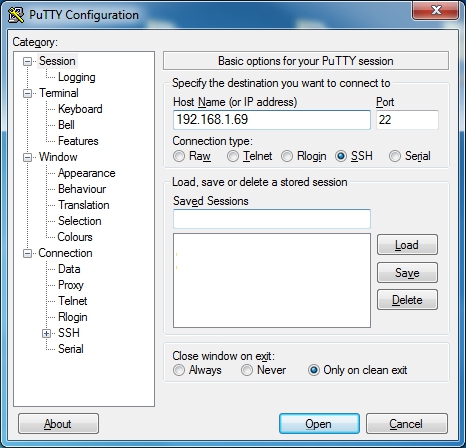Image resolution: width=466 pixels, height=448 pixels.
Task: Collapse the Session tree node
Action: 27,61
